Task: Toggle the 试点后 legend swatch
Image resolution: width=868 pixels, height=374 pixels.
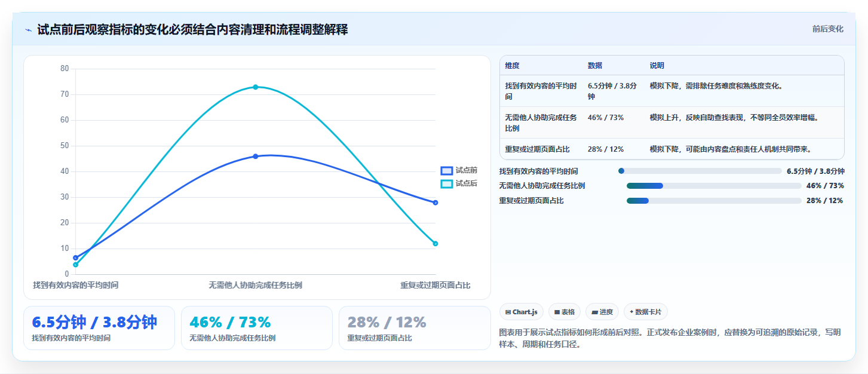Action: [447, 183]
